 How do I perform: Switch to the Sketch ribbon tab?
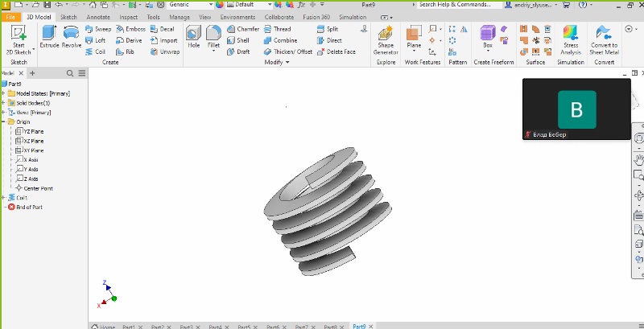[x=68, y=17]
